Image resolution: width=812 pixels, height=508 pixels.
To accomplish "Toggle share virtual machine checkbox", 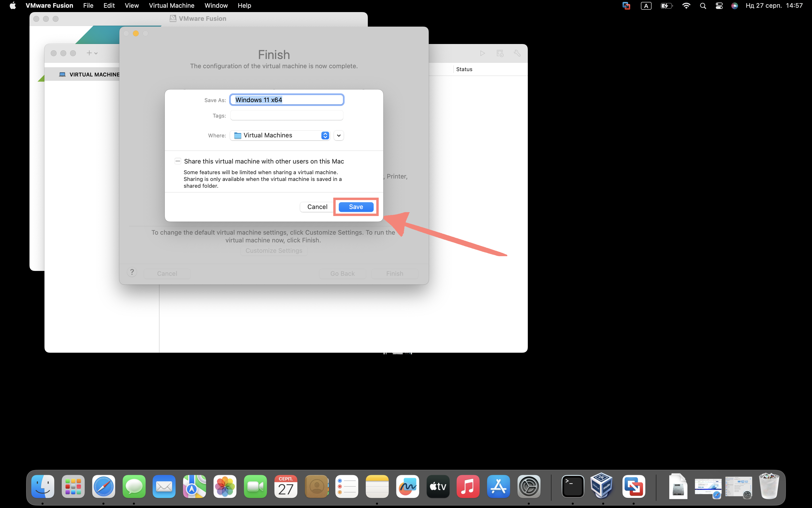I will click(x=178, y=161).
